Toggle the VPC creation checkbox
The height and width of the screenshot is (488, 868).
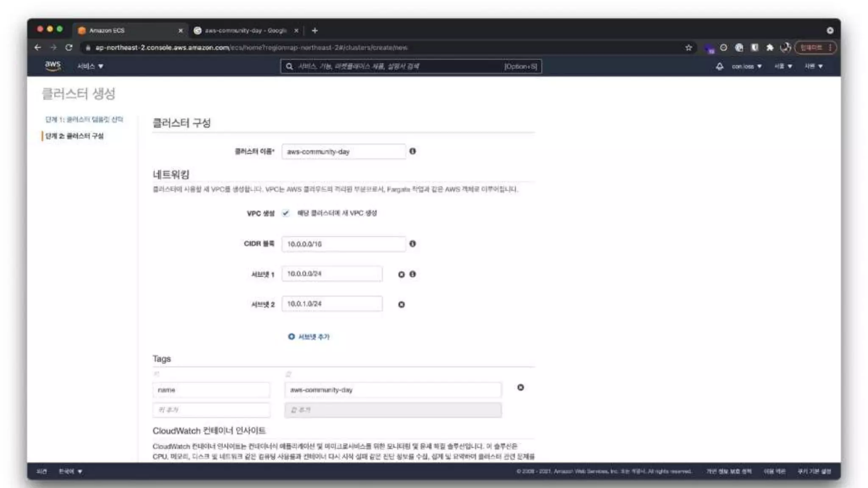tap(286, 213)
